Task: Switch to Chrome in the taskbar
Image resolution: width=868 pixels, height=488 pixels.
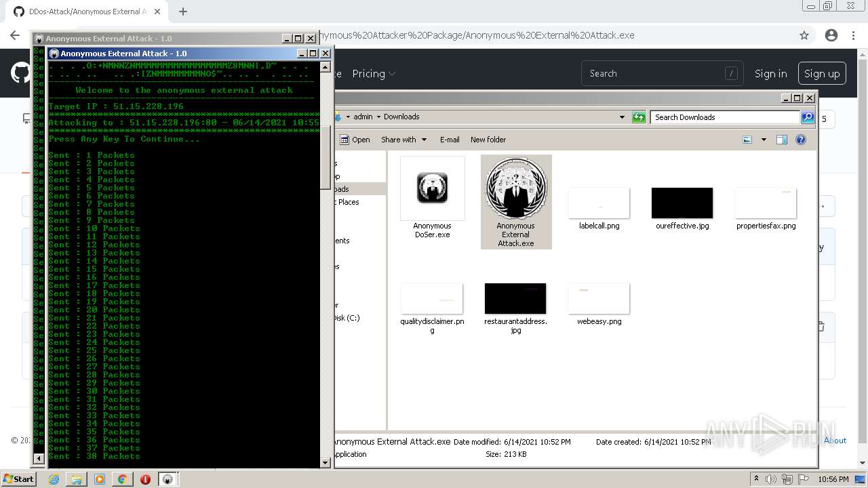Action: coord(122,479)
